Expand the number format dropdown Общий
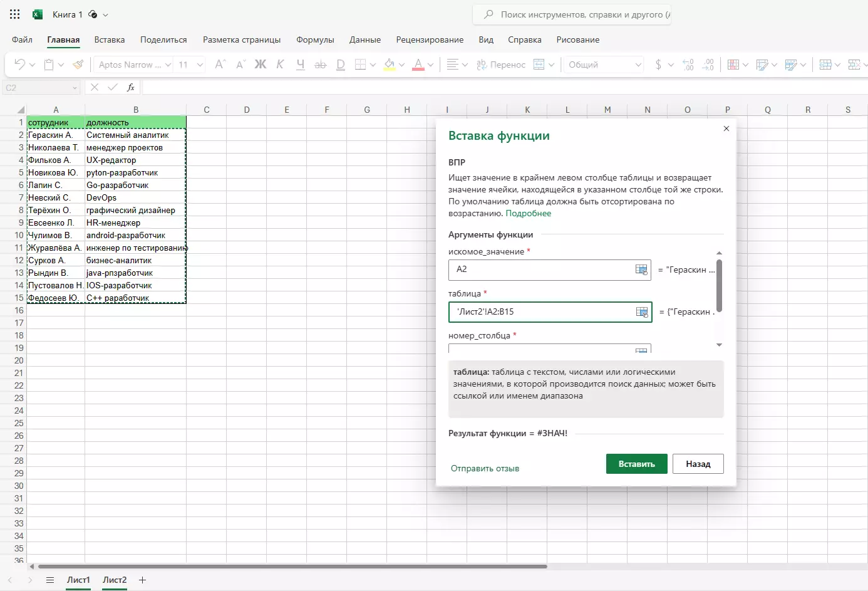The height and width of the screenshot is (591, 868). click(x=638, y=65)
